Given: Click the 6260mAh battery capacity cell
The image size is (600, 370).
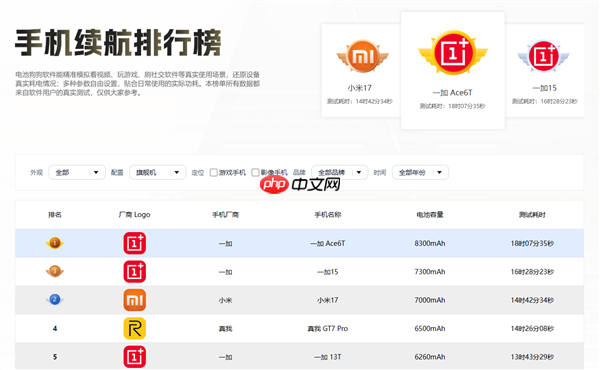Looking at the screenshot, I should 430,357.
